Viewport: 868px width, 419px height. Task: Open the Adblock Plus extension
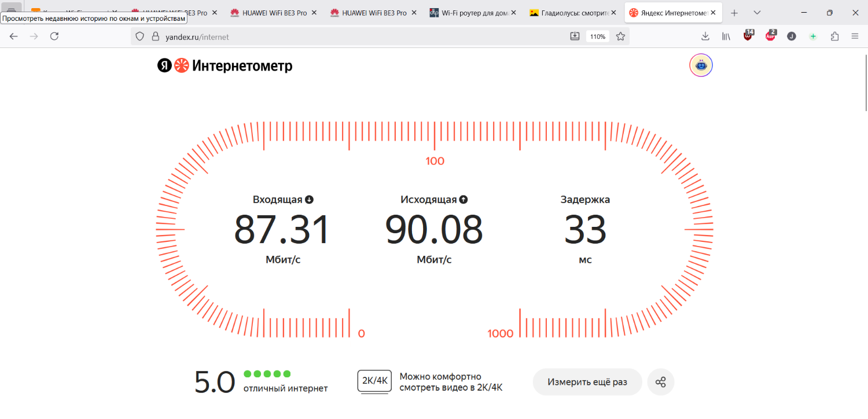click(770, 36)
